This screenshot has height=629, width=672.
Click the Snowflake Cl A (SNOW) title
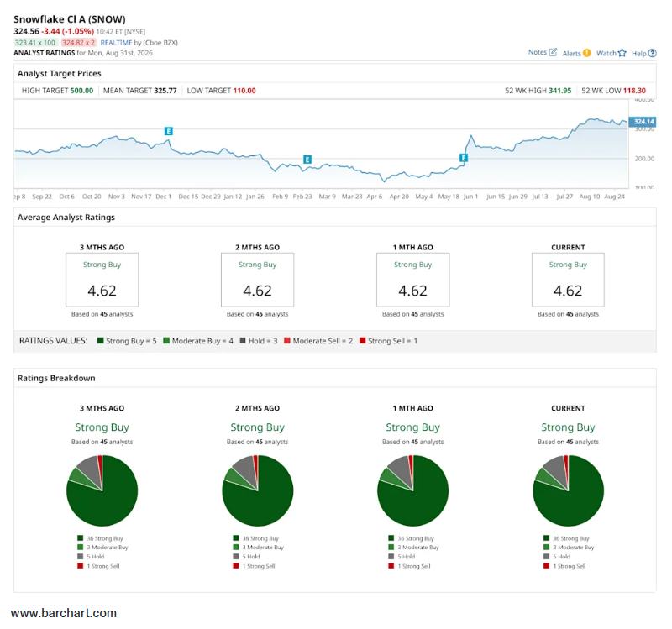[x=70, y=19]
